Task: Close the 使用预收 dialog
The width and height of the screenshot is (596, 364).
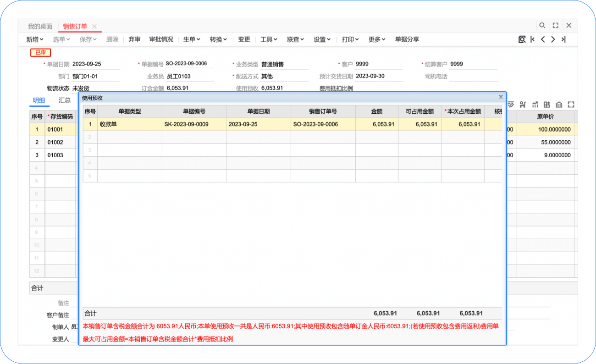Action: click(501, 97)
